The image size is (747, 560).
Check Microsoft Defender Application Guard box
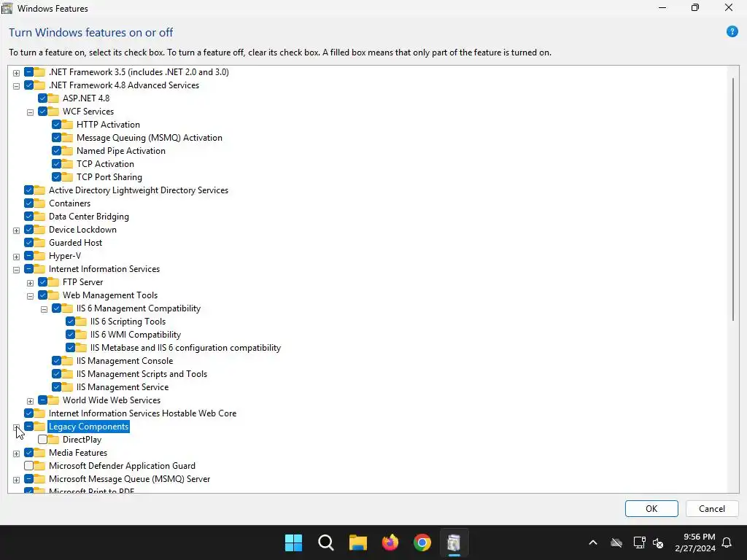[28, 466]
